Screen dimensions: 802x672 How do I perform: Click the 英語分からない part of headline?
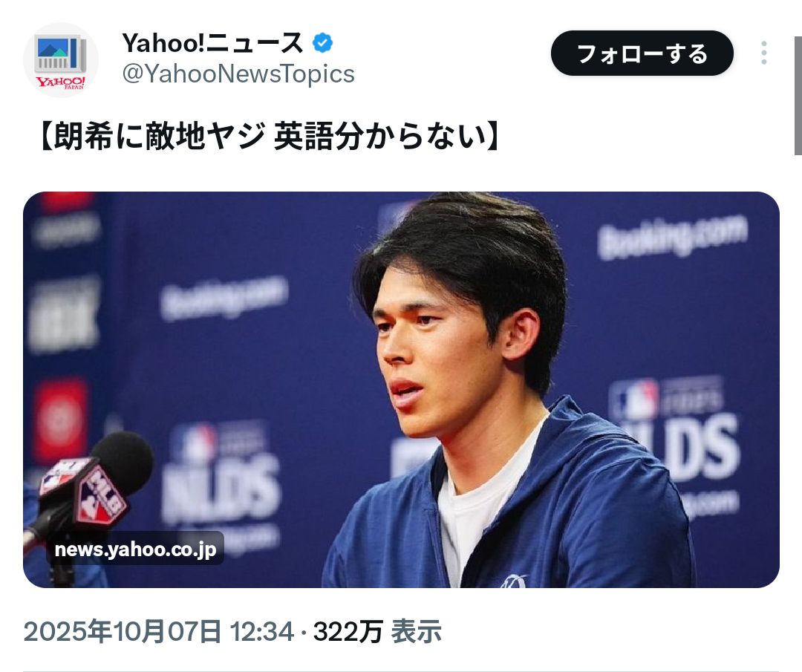[x=380, y=137]
